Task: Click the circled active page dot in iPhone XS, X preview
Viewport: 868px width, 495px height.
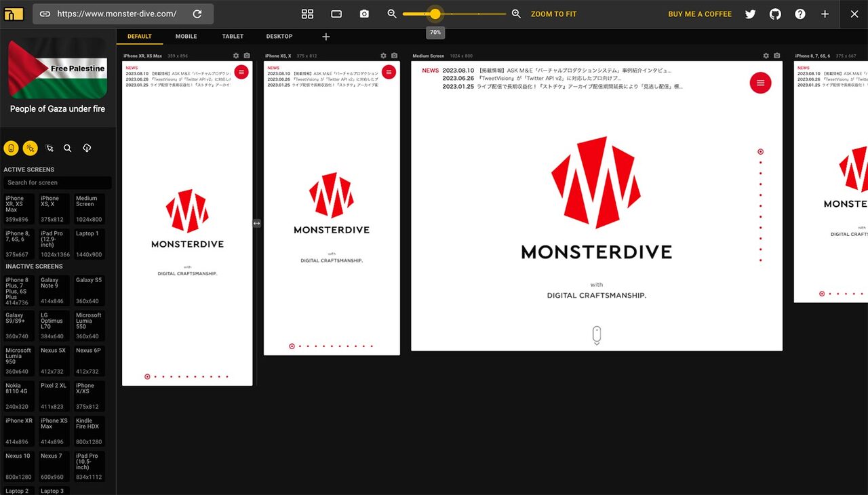Action: point(292,346)
